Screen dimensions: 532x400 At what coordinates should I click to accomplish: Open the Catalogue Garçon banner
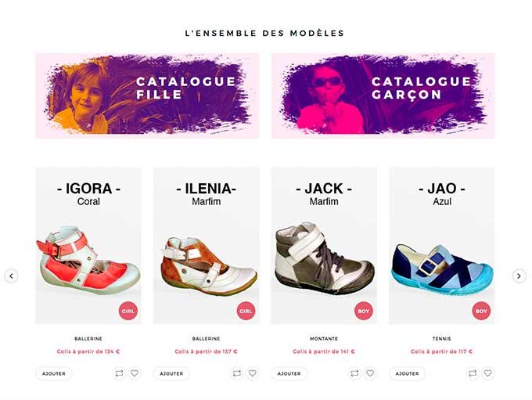383,95
